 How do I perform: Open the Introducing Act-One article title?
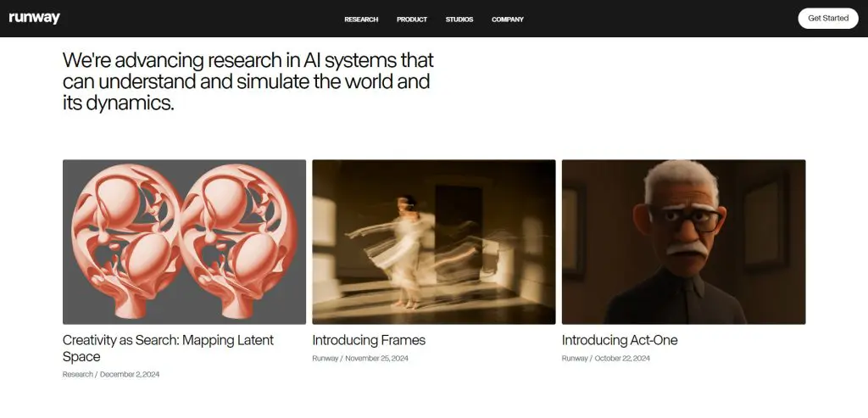[x=620, y=340]
